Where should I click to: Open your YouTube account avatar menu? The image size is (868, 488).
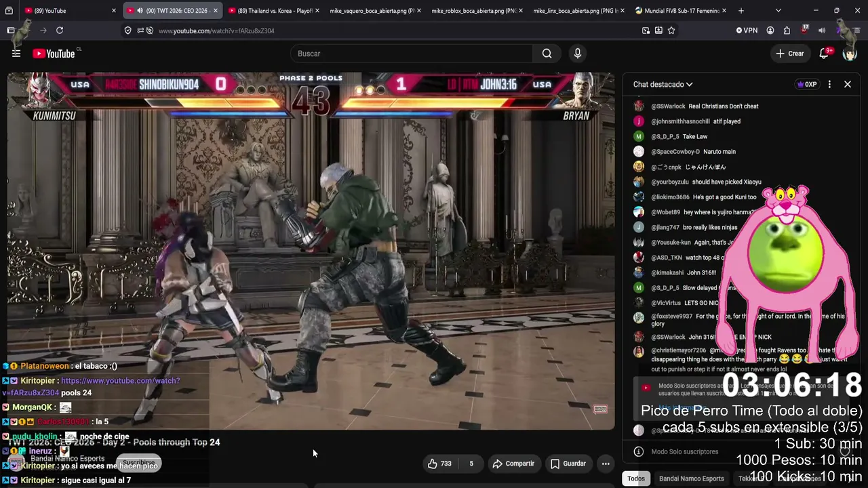(850, 54)
